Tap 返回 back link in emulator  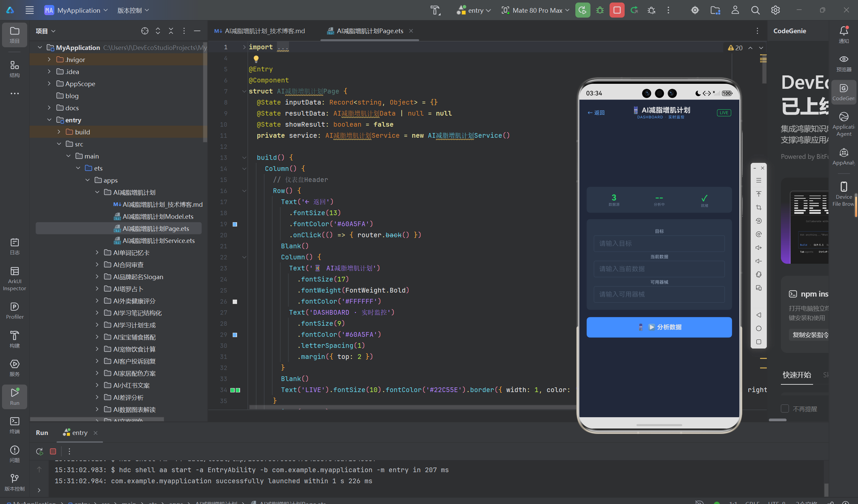[x=596, y=113]
